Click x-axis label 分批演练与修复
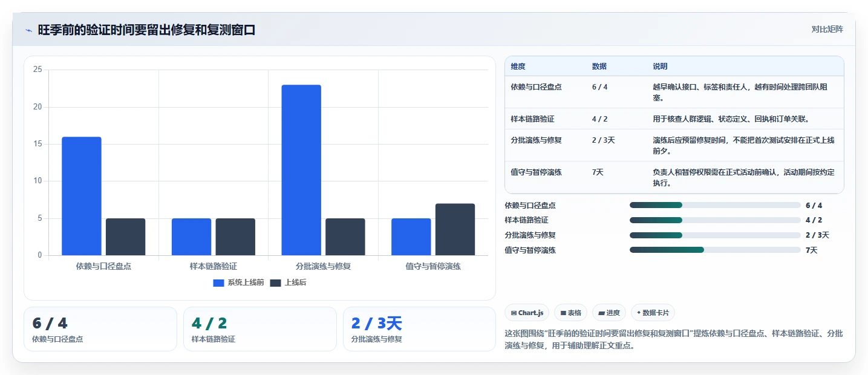 324,266
